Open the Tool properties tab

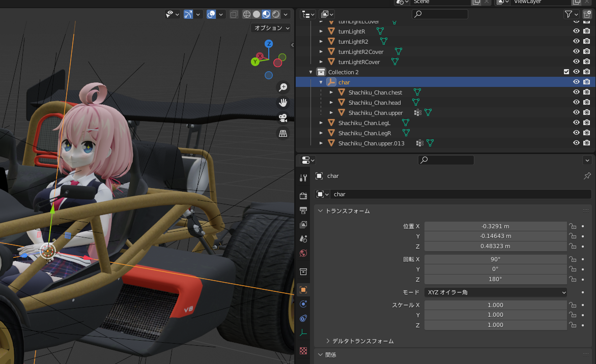point(303,177)
